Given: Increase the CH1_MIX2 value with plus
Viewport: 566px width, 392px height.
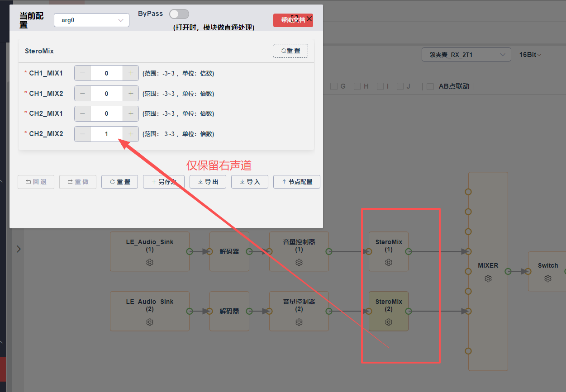Looking at the screenshot, I should (131, 94).
